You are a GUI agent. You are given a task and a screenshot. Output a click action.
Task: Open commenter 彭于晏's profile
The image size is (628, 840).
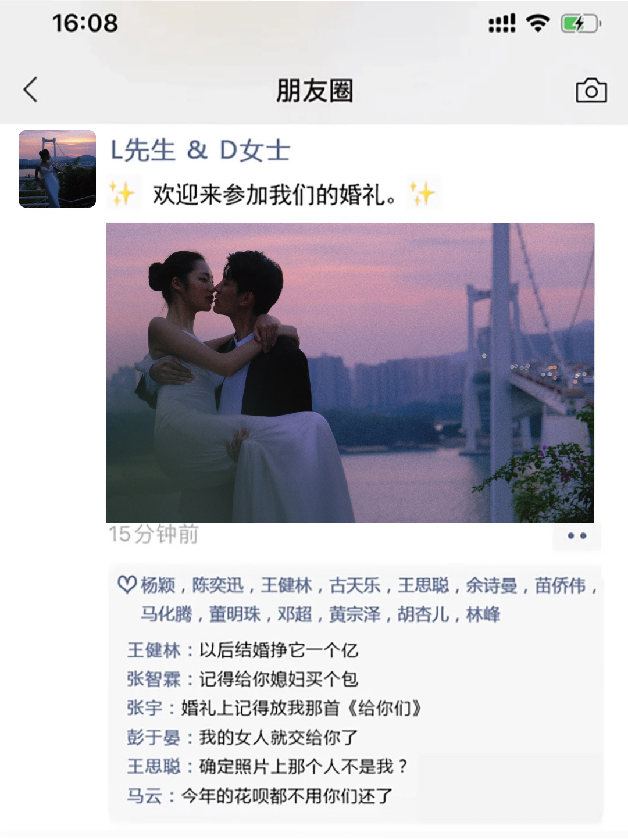click(154, 737)
